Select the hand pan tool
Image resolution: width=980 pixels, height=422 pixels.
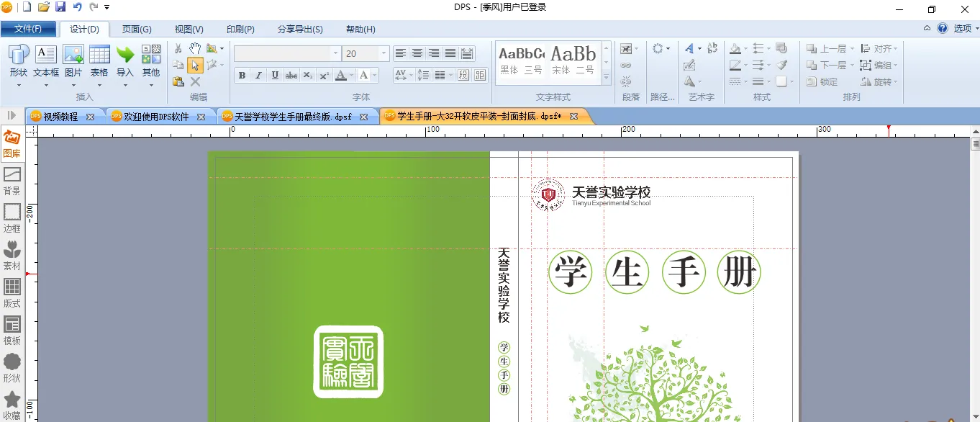(195, 48)
